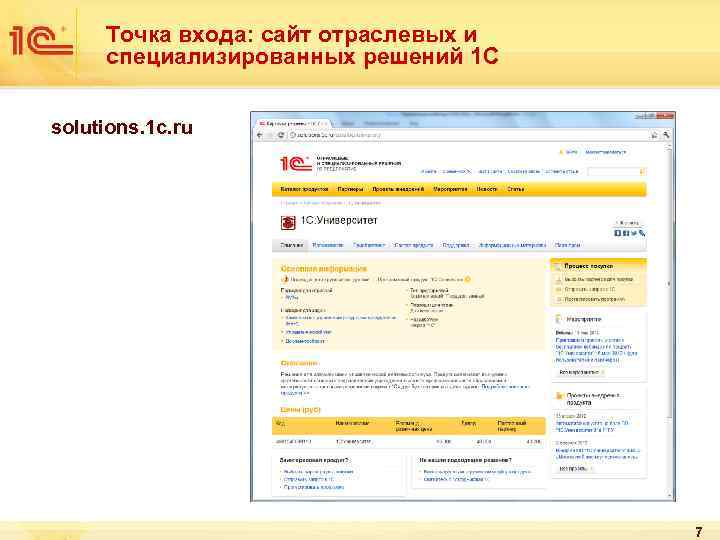720x540 pixels.
Task: Click first link under Заинтересовал продукт?
Action: (318, 472)
